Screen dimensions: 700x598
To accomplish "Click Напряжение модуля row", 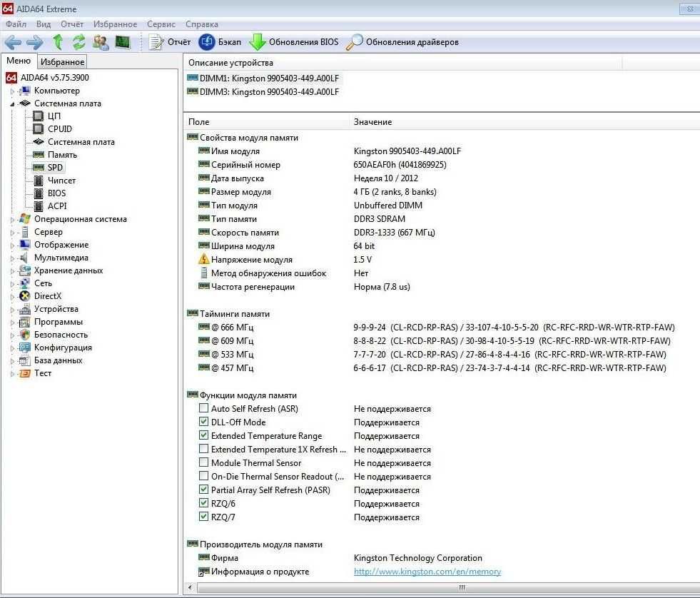I will tap(442, 260).
